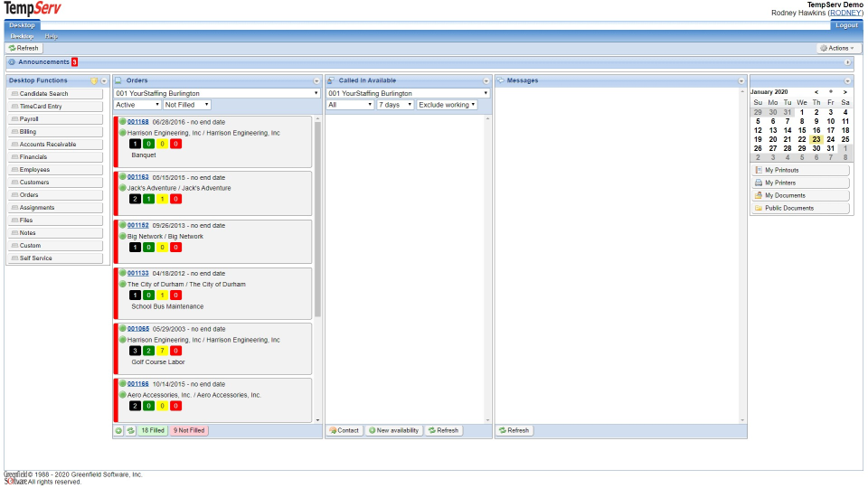Image resolution: width=868 pixels, height=488 pixels.
Task: Open Called In Available branch dropdown
Action: (408, 93)
